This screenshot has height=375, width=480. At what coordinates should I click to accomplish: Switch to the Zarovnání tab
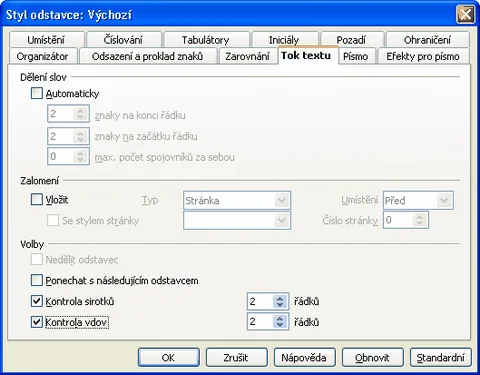pos(247,56)
